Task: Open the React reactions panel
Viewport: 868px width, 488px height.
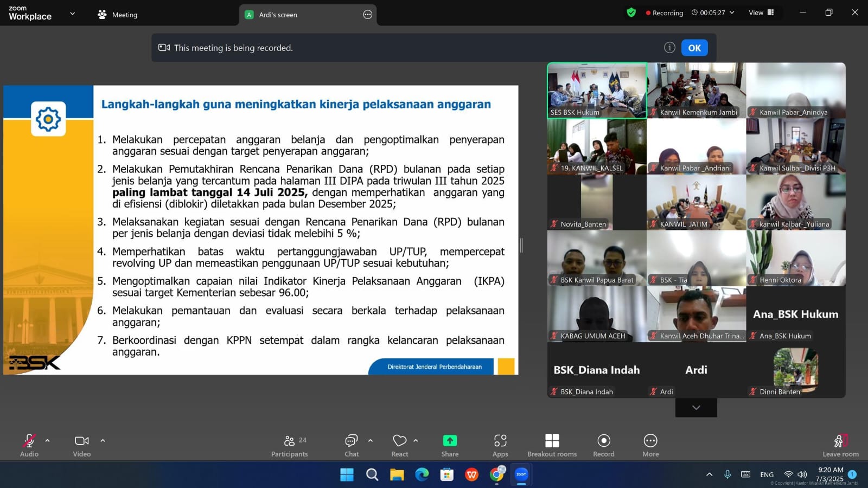Action: (399, 445)
